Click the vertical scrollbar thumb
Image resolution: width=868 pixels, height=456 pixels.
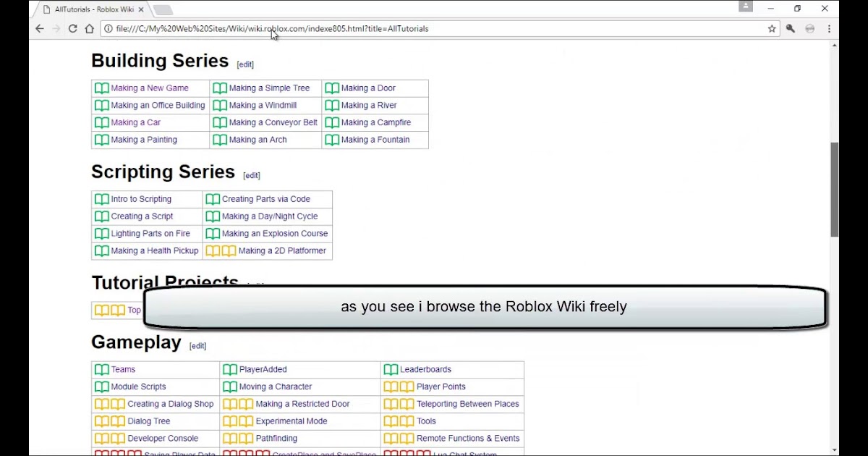point(834,190)
